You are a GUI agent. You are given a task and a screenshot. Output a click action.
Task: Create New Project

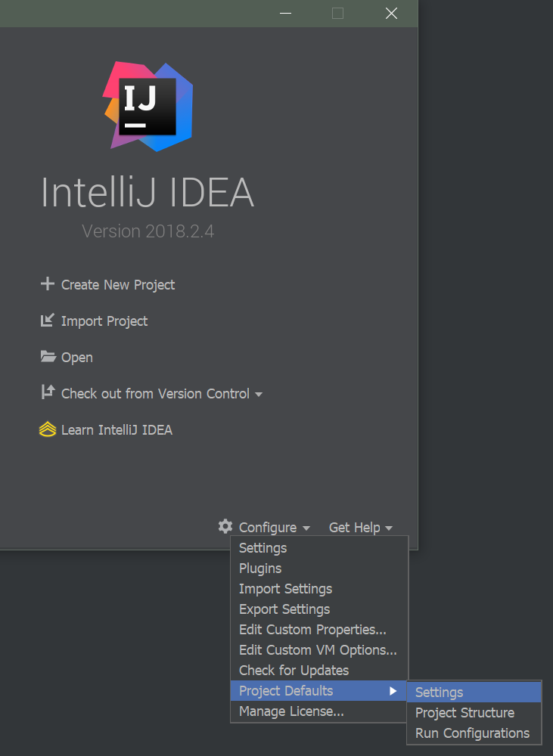[118, 285]
